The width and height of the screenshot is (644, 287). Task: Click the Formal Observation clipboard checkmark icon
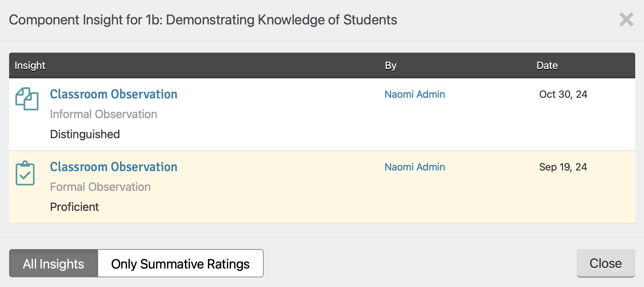[25, 173]
